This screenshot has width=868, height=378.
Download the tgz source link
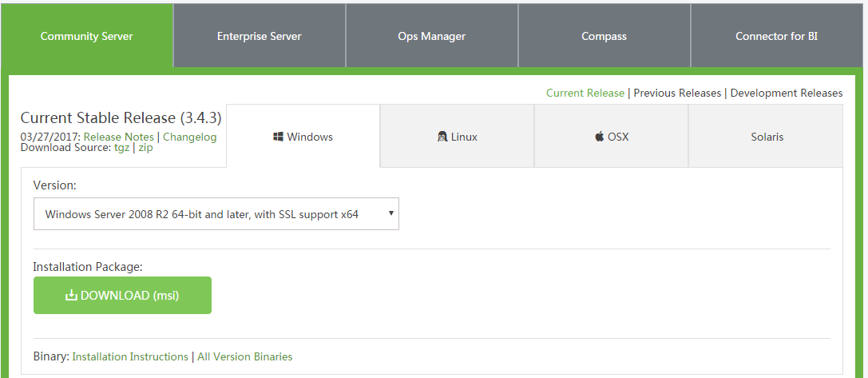coord(122,148)
